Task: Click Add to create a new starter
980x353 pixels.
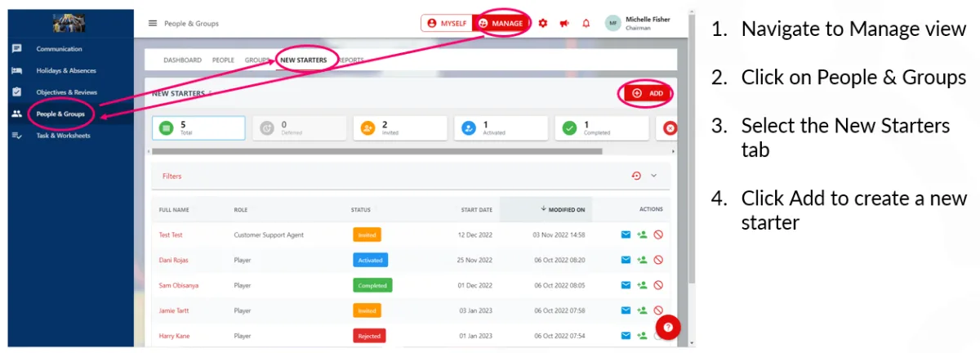Action: tap(647, 94)
